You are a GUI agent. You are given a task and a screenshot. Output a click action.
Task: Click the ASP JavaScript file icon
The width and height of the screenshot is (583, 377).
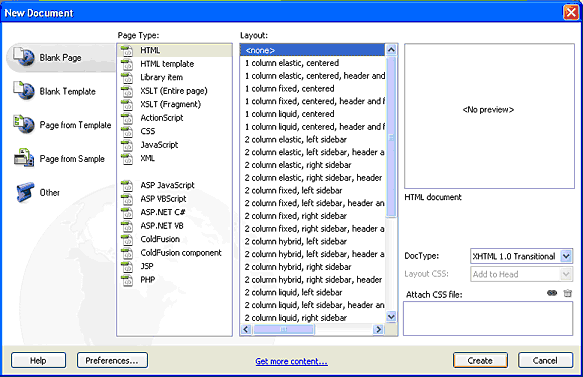click(x=127, y=185)
